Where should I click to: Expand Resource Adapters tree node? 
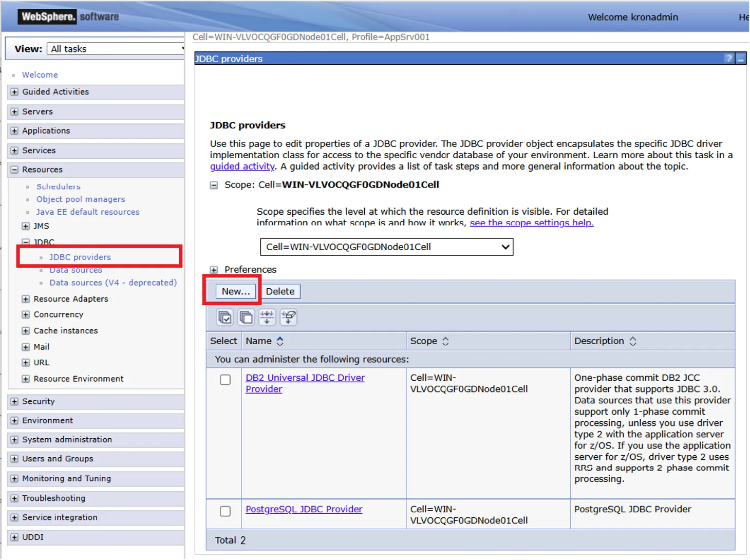click(x=26, y=299)
